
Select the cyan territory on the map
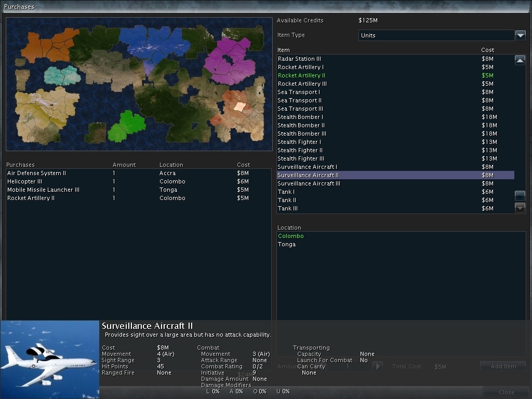point(62,75)
